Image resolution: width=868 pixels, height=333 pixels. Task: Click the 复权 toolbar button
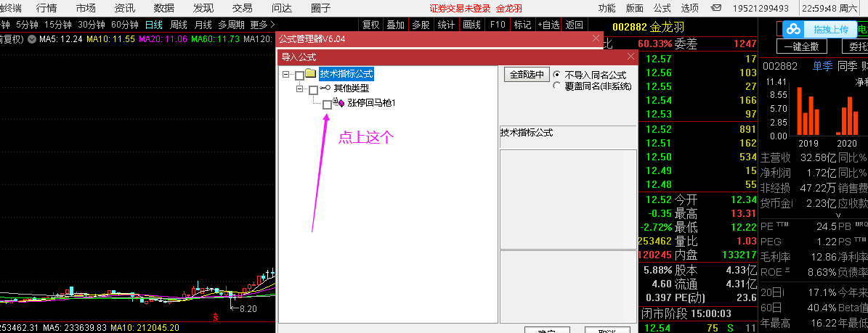pyautogui.click(x=371, y=25)
